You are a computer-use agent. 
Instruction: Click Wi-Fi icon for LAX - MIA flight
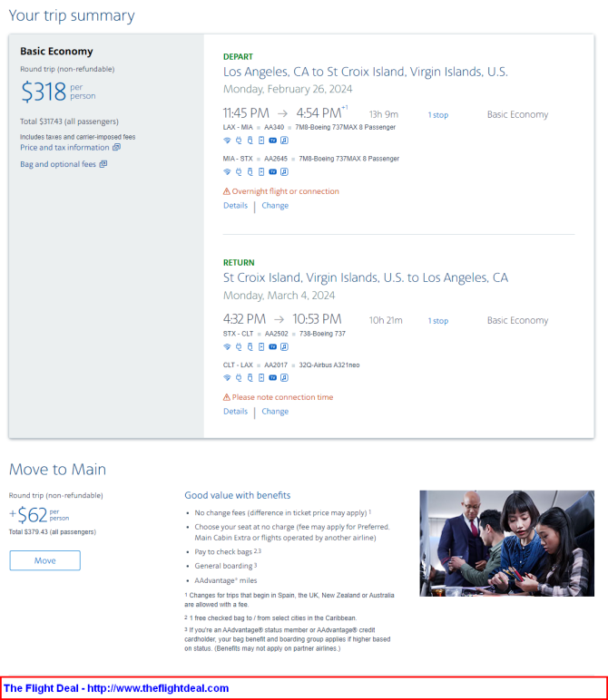(227, 141)
